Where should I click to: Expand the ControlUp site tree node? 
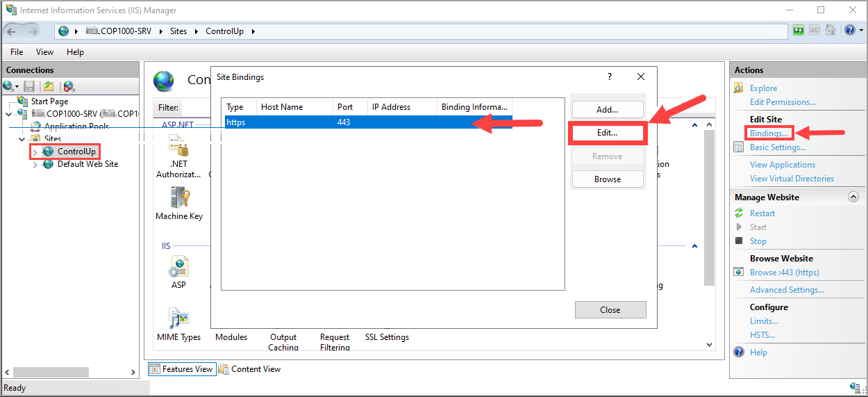[x=35, y=152]
